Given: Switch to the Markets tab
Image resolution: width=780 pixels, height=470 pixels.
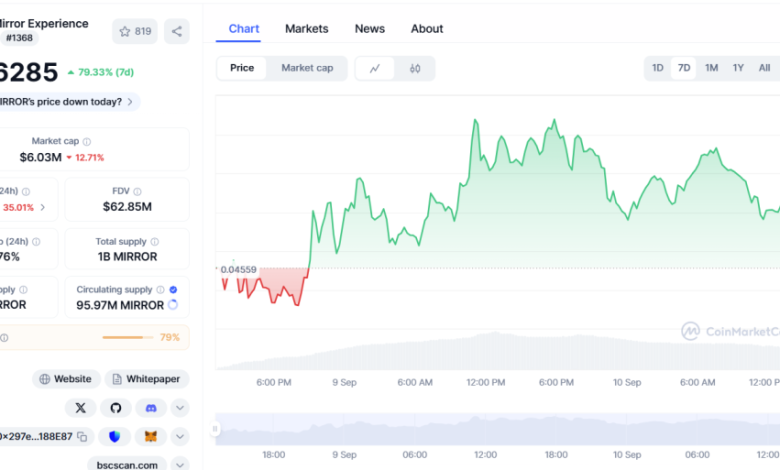Looking at the screenshot, I should click(x=306, y=29).
